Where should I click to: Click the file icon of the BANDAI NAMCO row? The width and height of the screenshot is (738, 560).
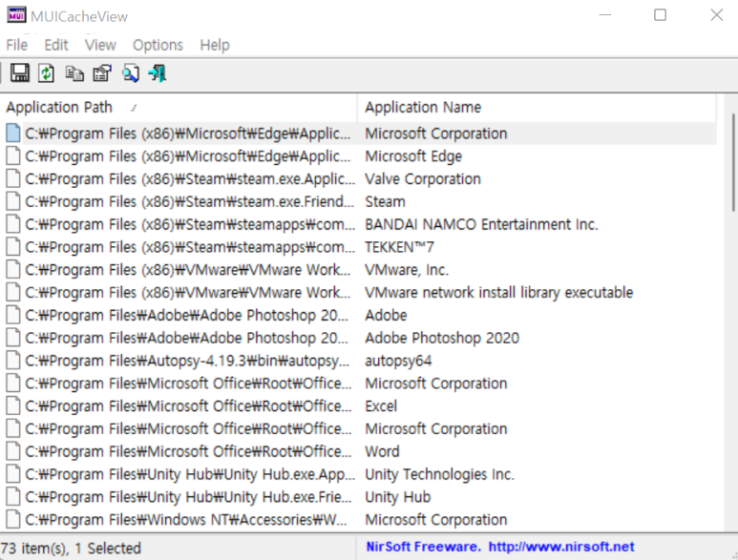pos(13,224)
